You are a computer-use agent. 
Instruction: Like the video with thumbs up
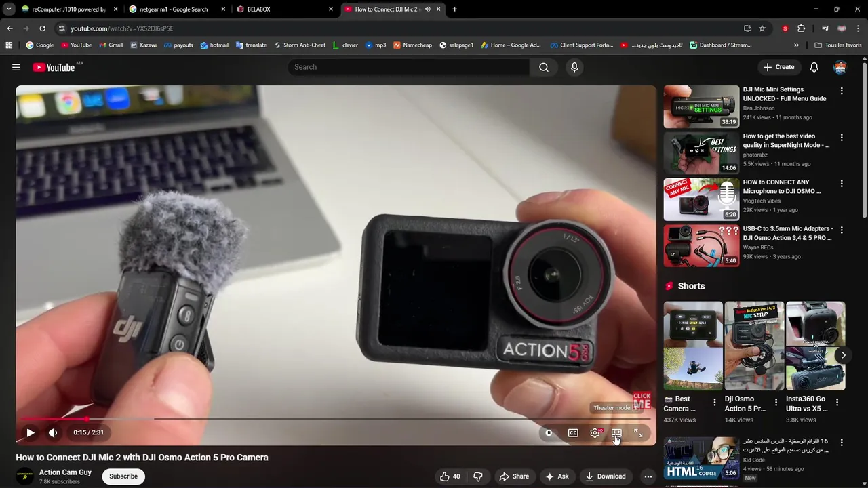point(450,476)
